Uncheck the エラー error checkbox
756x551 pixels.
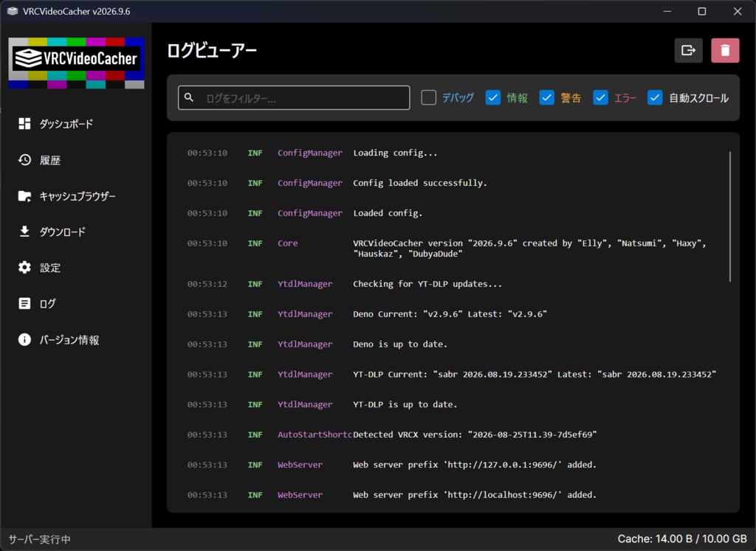(600, 98)
